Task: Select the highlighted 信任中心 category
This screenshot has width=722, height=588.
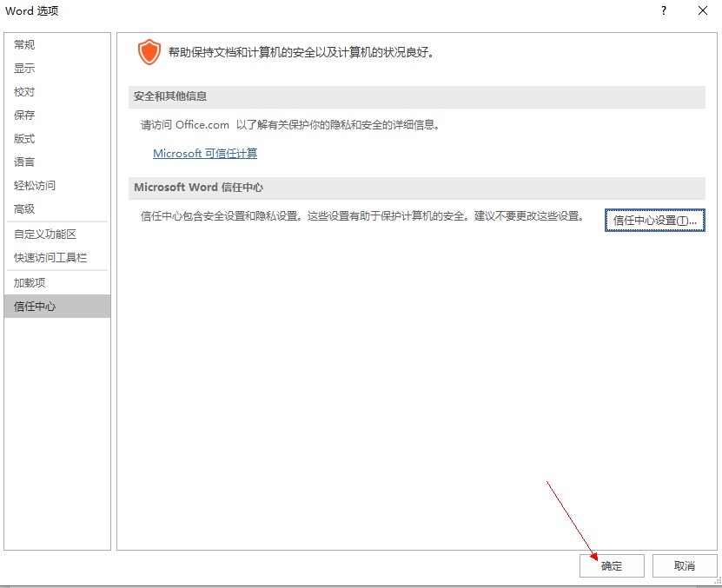Action: pos(57,307)
